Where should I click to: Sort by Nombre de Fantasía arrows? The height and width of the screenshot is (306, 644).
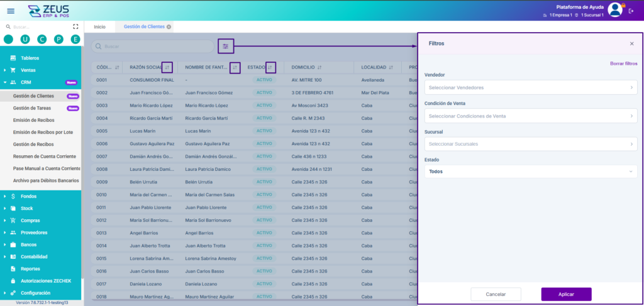(235, 68)
